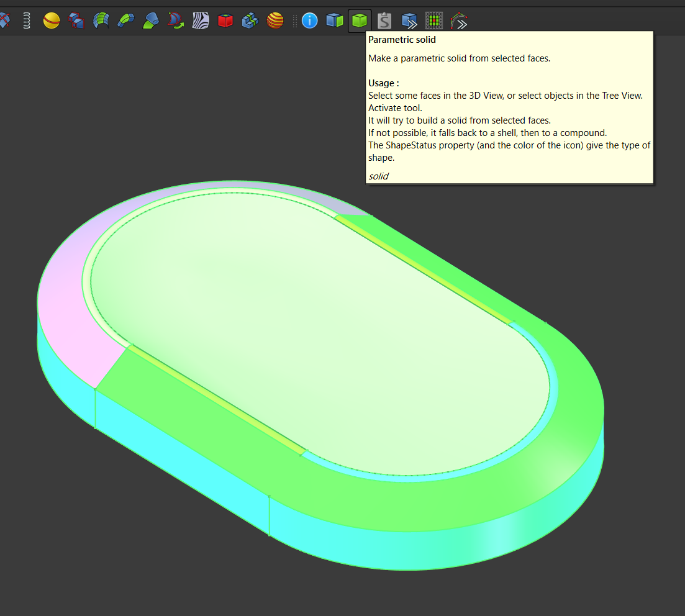Select the split blue cube icon
The image size is (685, 616).
335,21
